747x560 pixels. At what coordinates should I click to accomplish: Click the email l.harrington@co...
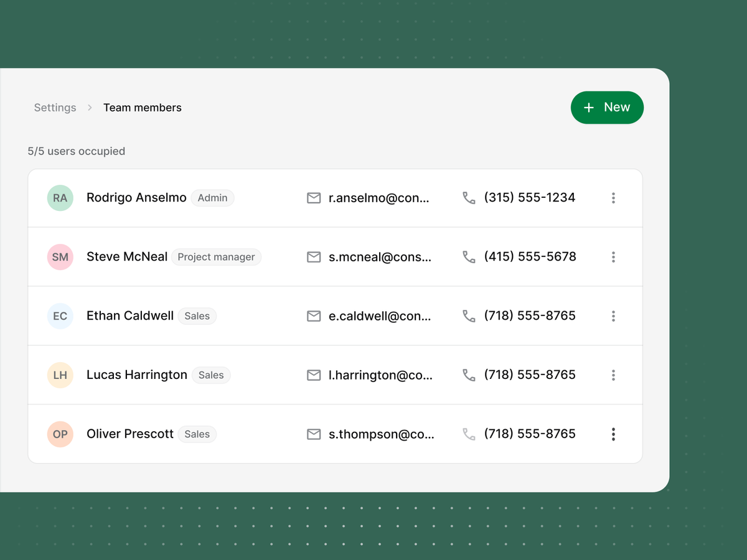click(380, 375)
